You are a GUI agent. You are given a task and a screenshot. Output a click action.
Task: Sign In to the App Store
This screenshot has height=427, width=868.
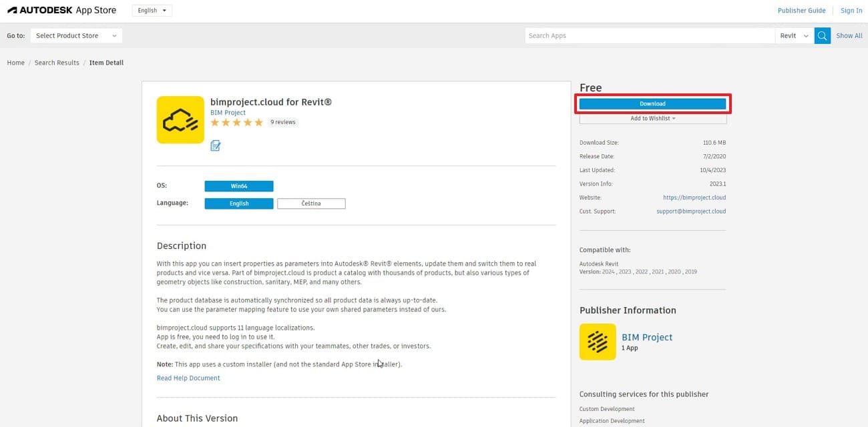pyautogui.click(x=851, y=10)
